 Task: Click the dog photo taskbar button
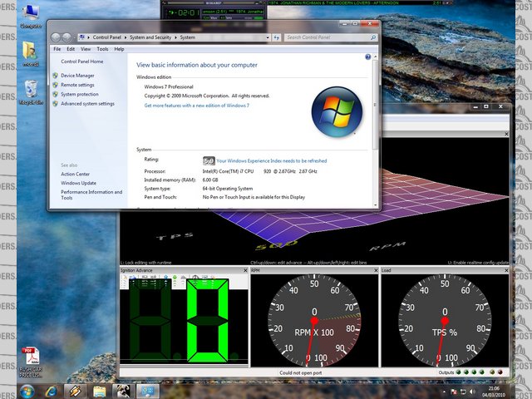124,392
